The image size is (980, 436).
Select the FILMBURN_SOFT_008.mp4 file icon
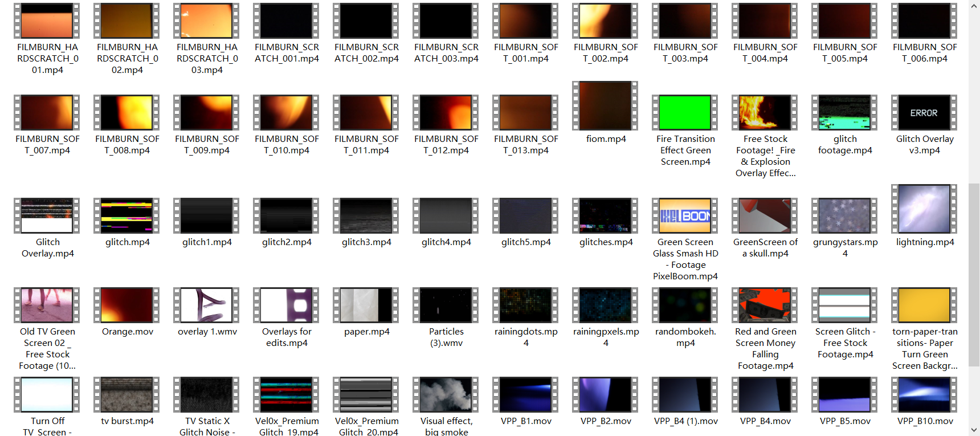point(126,113)
